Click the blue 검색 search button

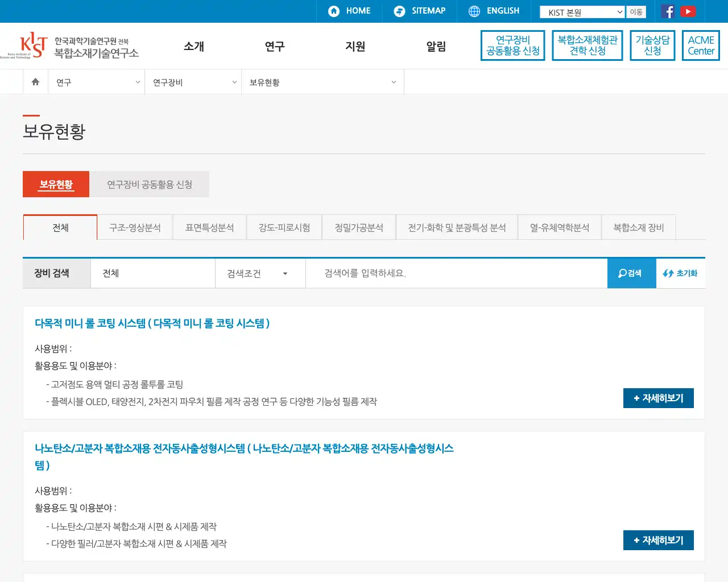pyautogui.click(x=631, y=273)
